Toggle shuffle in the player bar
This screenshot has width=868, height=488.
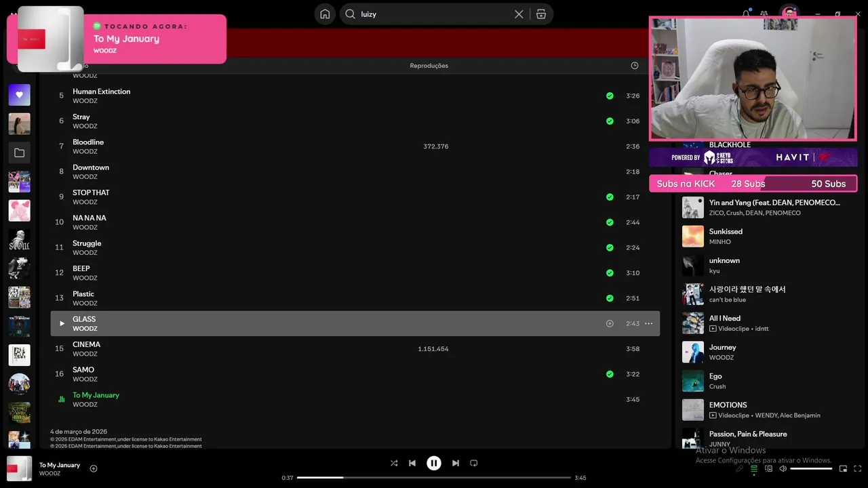pyautogui.click(x=394, y=463)
